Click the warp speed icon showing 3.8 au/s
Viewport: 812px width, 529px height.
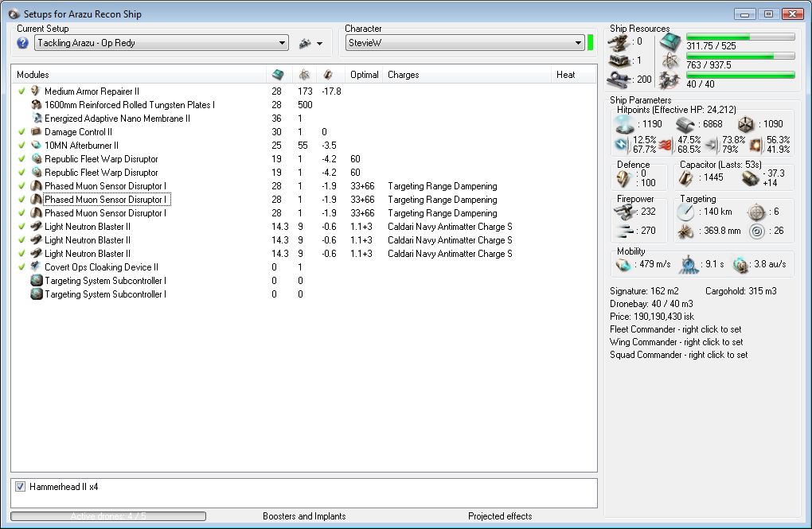(740, 265)
